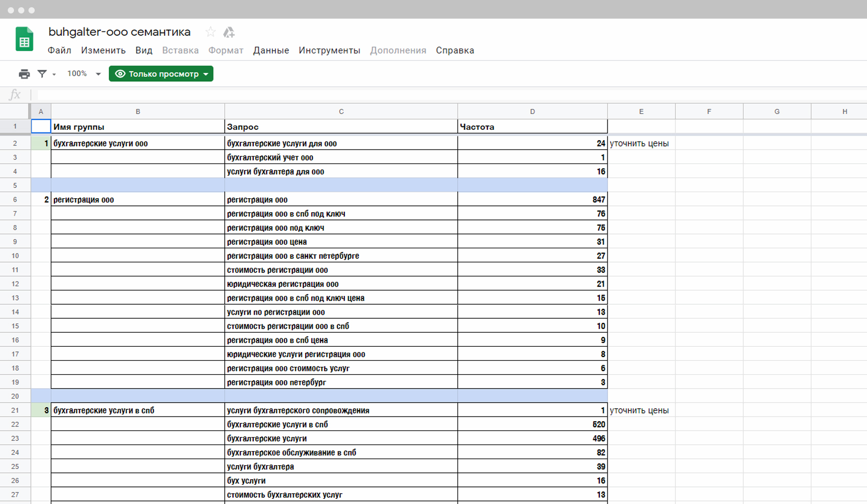Expand the filter options dropdown arrow

[x=54, y=75]
